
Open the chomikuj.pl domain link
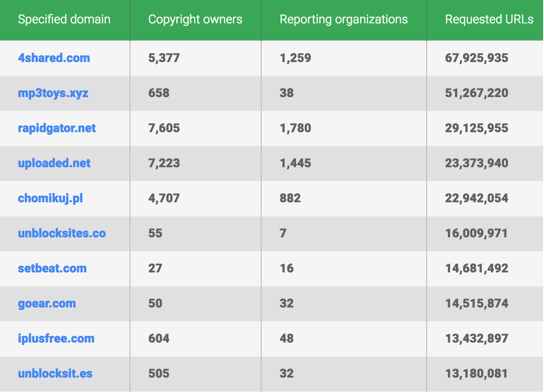tap(50, 198)
